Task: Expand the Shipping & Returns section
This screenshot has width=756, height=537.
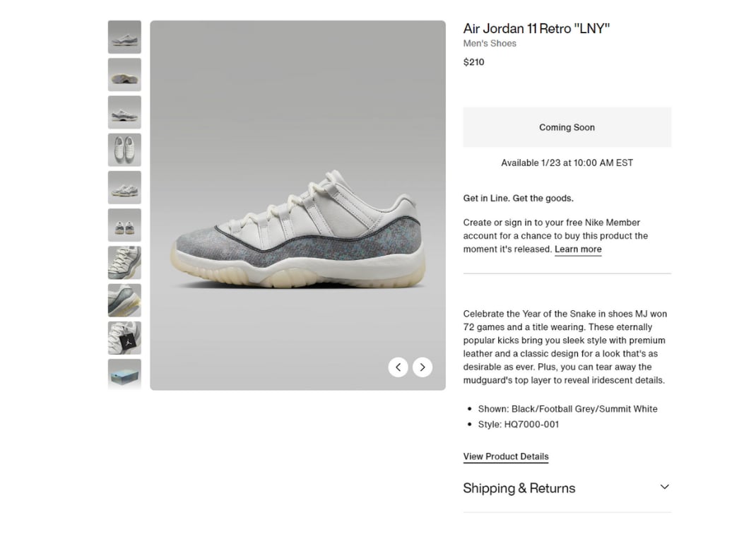Action: coord(567,488)
